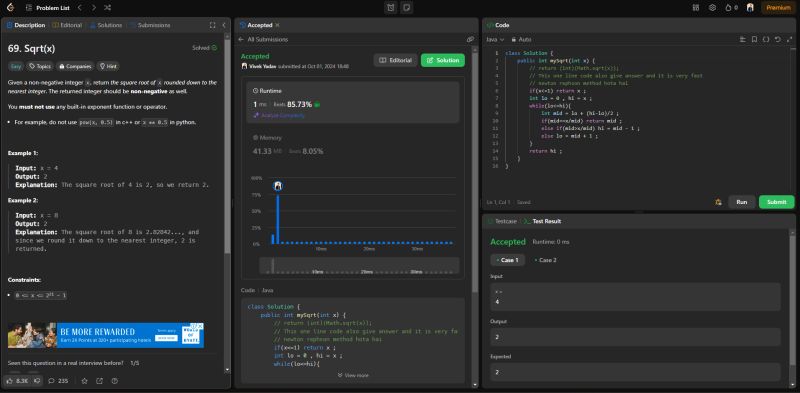The image size is (800, 393).
Task: Open the Problem List panel
Action: (47, 8)
